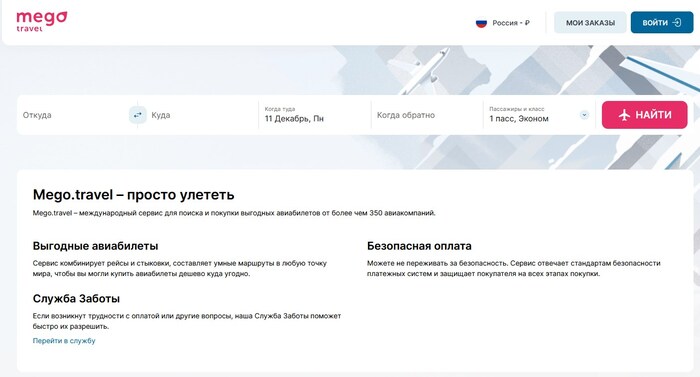
Task: Focus the Куда destination field
Action: (202, 115)
